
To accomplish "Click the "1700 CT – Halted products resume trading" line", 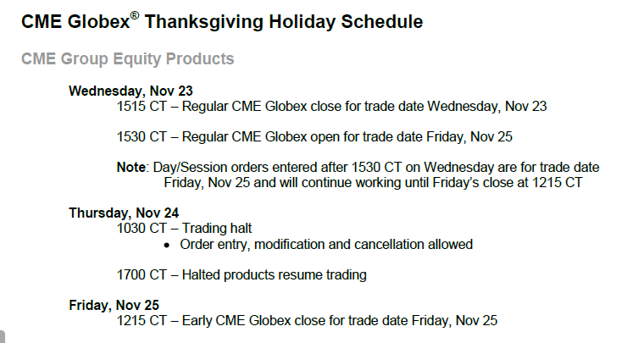I will point(241,275).
